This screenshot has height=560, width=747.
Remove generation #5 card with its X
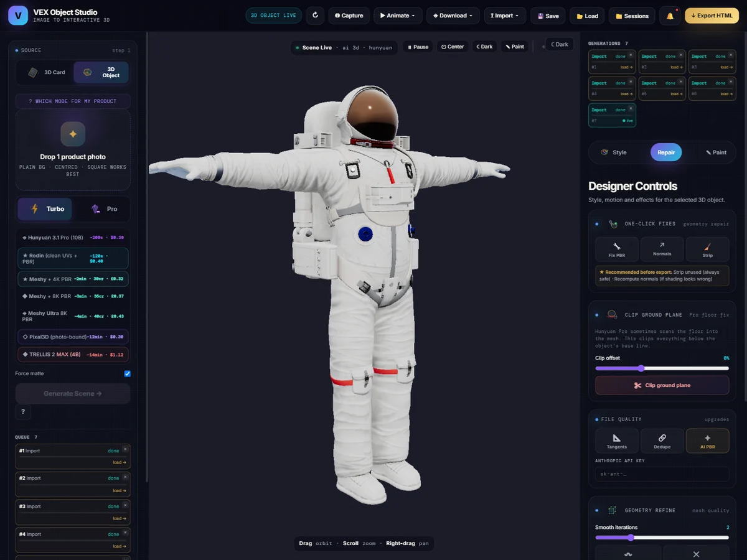click(680, 82)
